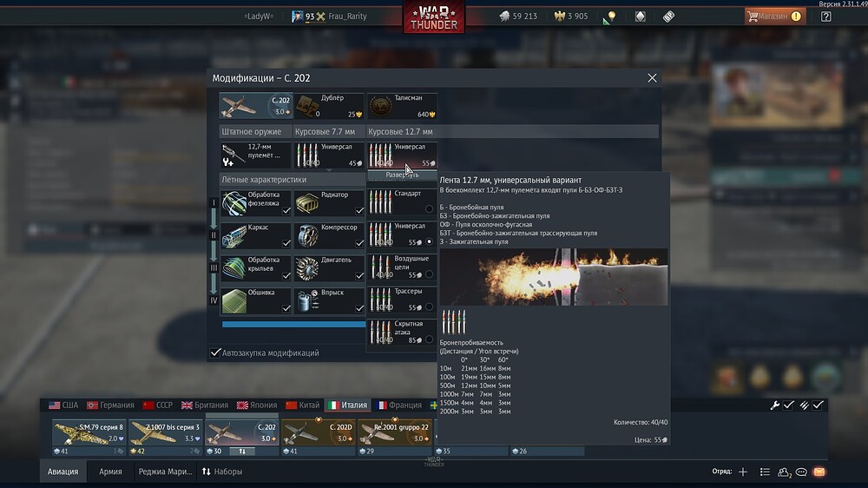
Task: Open the Армия tab
Action: pyautogui.click(x=110, y=472)
